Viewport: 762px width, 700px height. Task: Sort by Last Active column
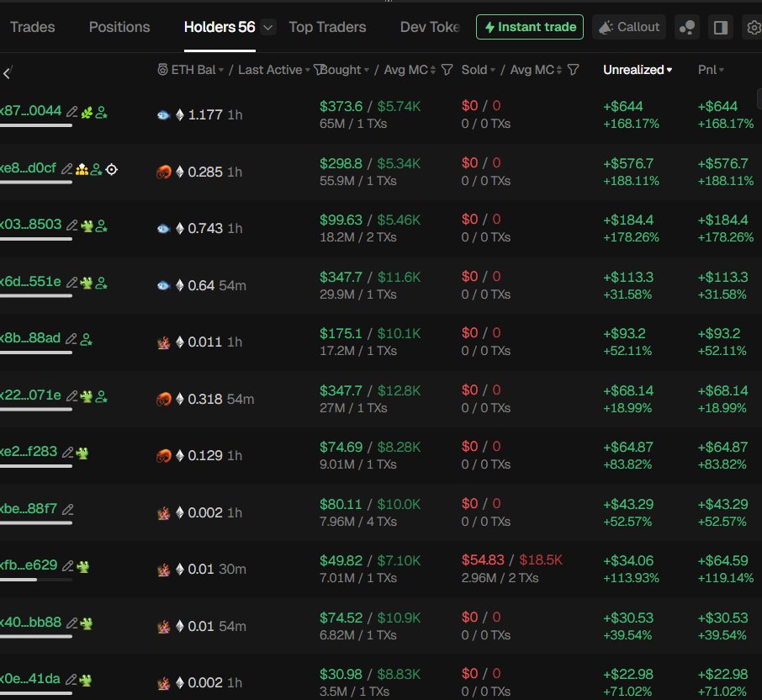pos(273,70)
